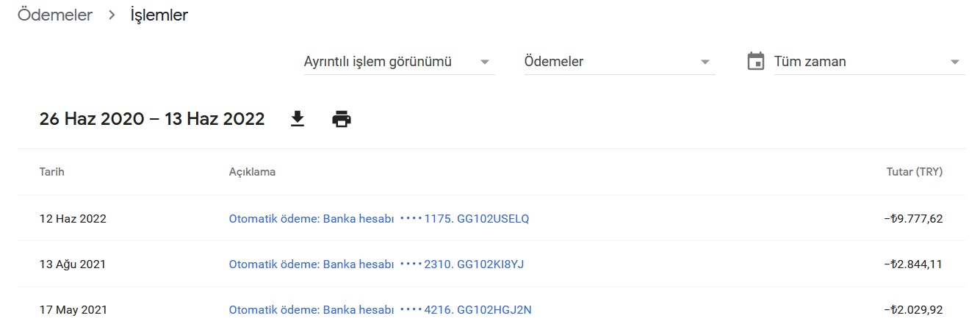980x335 pixels.
Task: Click the breadcrumb chevron after Ödemeler
Action: 112,15
